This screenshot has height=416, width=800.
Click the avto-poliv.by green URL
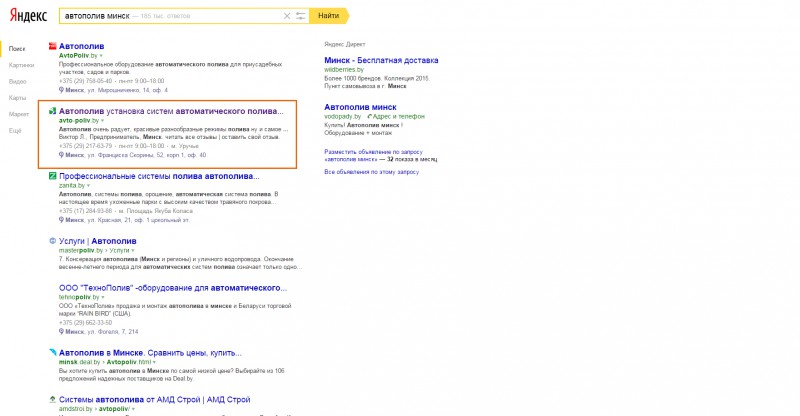point(79,120)
